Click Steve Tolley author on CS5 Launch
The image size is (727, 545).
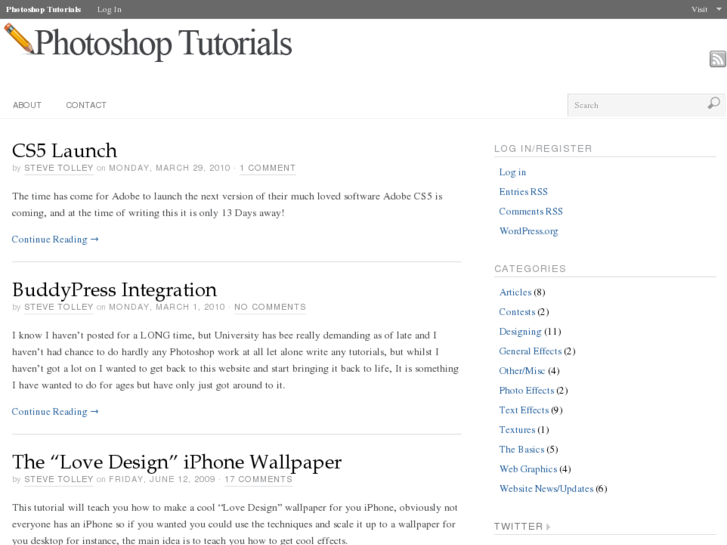pos(59,168)
